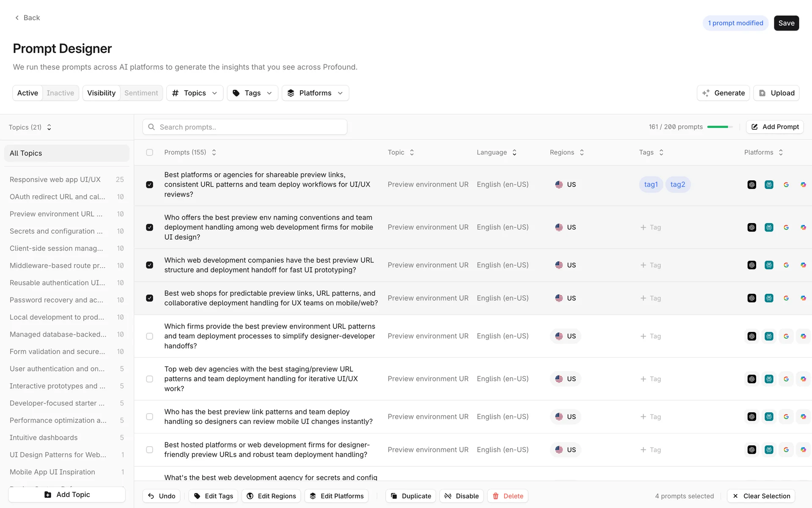Click the Generate sparkle button

(x=723, y=93)
